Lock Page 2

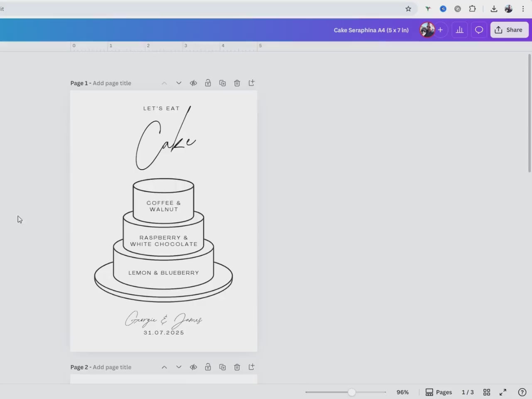click(x=208, y=367)
